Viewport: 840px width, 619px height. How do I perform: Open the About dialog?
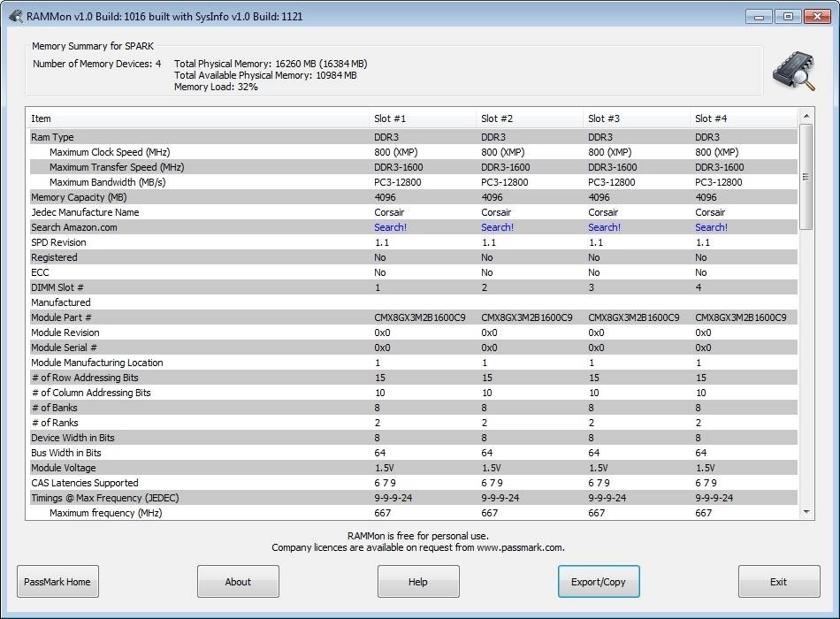(238, 582)
